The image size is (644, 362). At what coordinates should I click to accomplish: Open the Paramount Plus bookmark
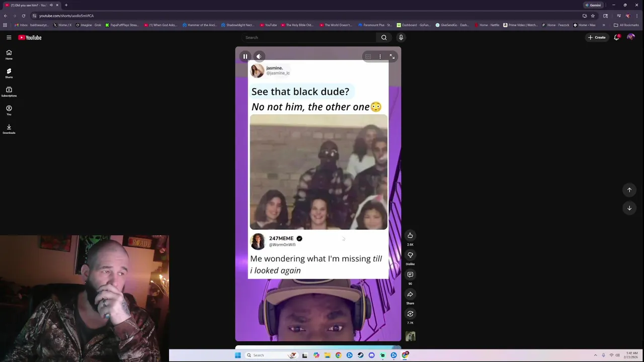click(375, 25)
